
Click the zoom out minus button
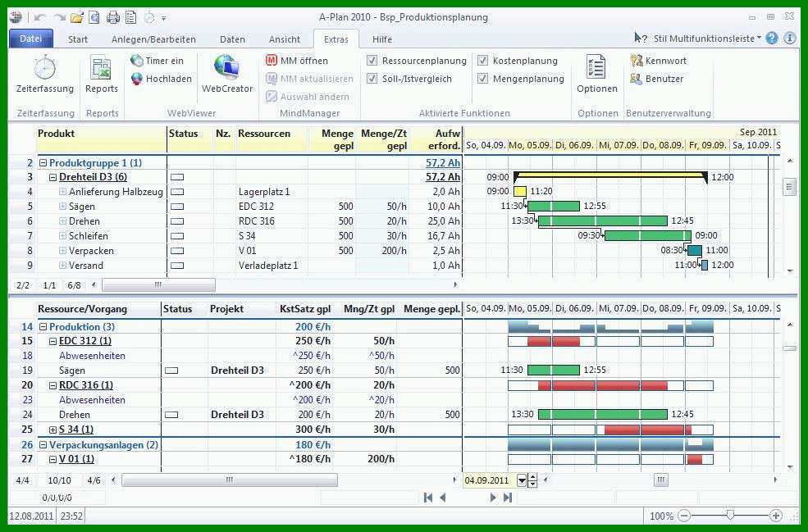click(x=684, y=516)
